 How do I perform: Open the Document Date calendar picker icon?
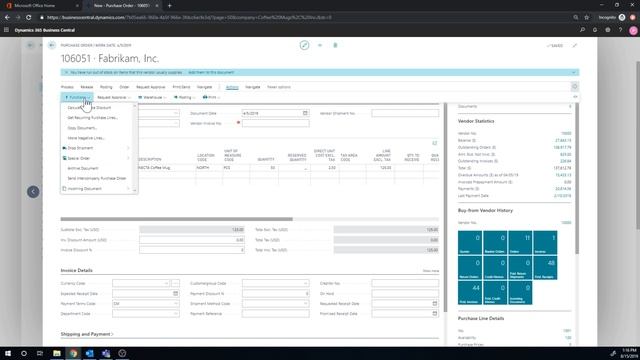tap(305, 113)
